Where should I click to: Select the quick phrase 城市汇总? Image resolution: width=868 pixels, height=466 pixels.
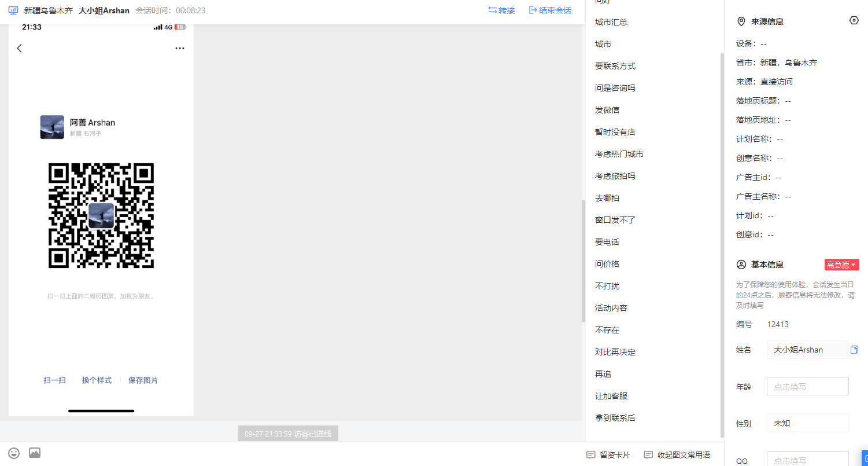611,22
